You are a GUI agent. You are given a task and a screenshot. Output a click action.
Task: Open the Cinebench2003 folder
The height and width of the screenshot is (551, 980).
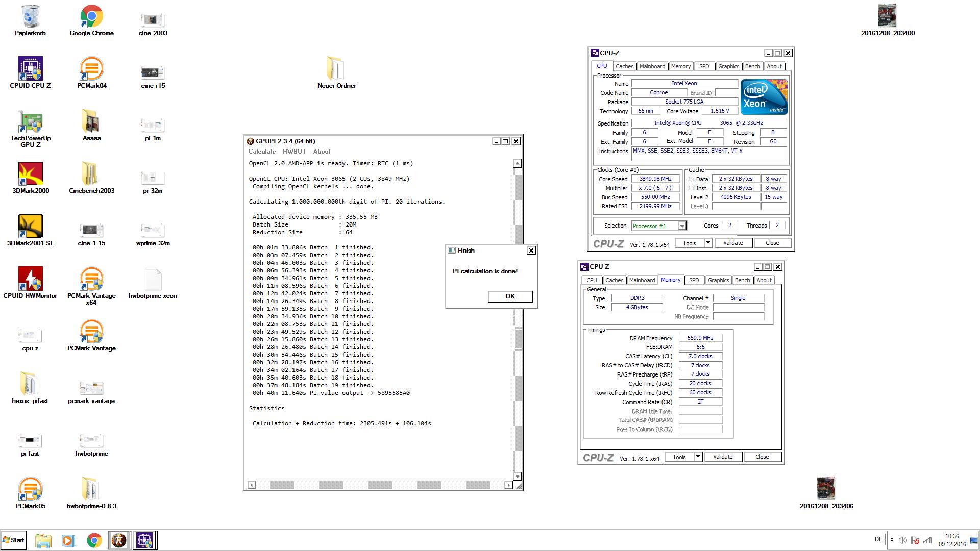91,178
